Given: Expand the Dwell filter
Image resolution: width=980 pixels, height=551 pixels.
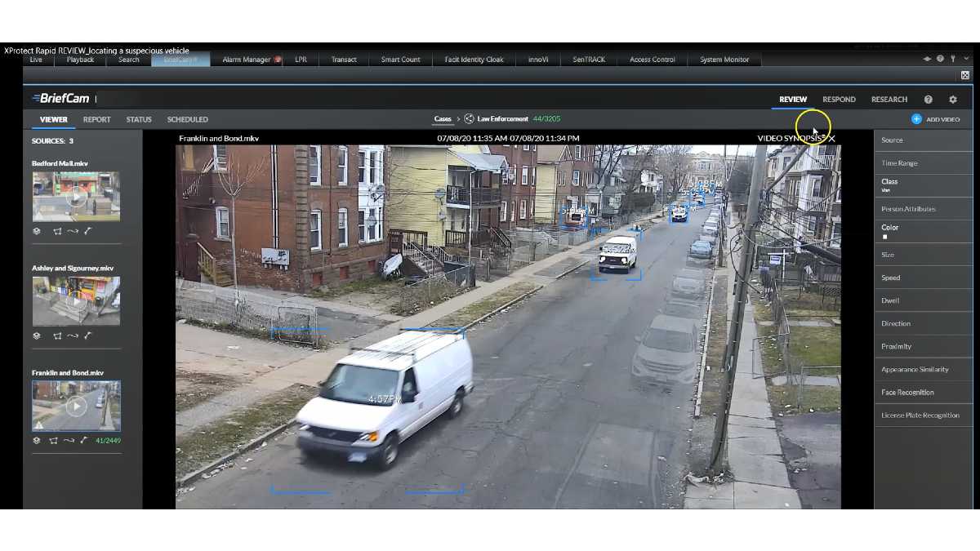Looking at the screenshot, I should [x=924, y=300].
